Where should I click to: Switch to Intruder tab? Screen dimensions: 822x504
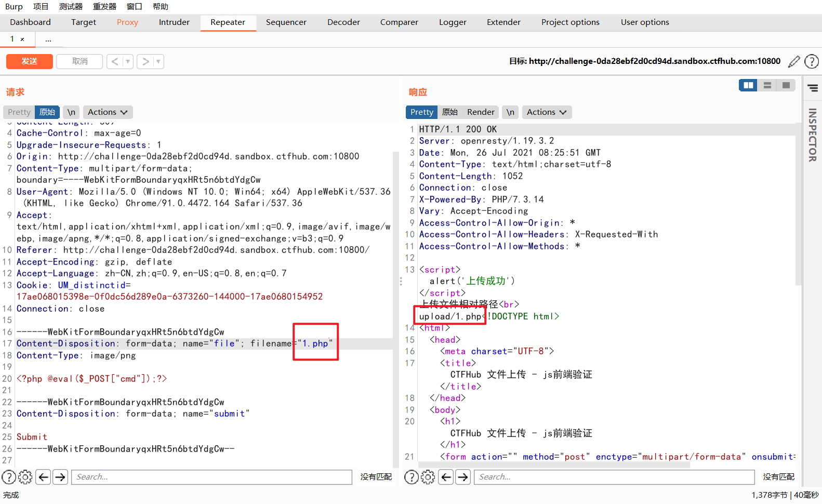(x=174, y=22)
